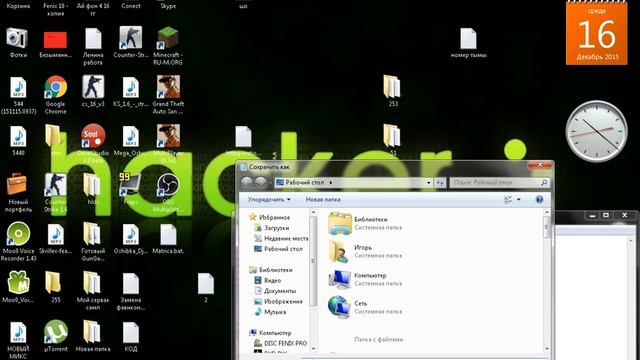Select the КОД file icon
640x360 pixels.
[x=131, y=332]
